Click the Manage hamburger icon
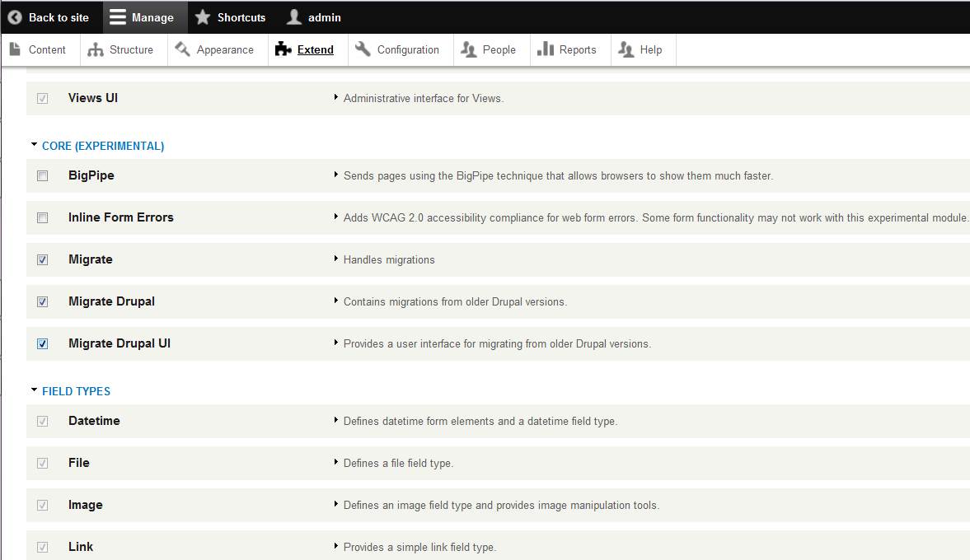This screenshot has width=970, height=560. [x=118, y=17]
